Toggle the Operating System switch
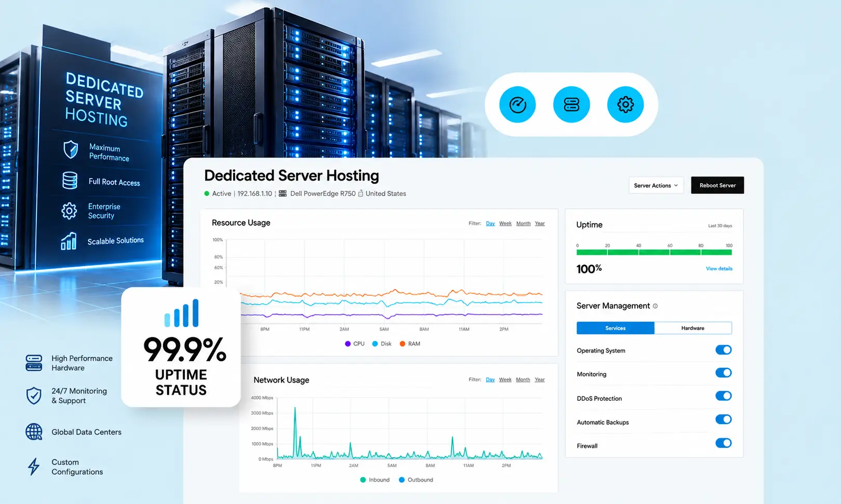Image resolution: width=841 pixels, height=504 pixels. tap(724, 350)
